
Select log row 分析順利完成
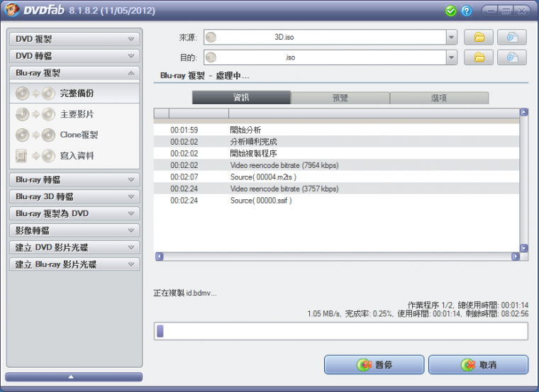(337, 142)
